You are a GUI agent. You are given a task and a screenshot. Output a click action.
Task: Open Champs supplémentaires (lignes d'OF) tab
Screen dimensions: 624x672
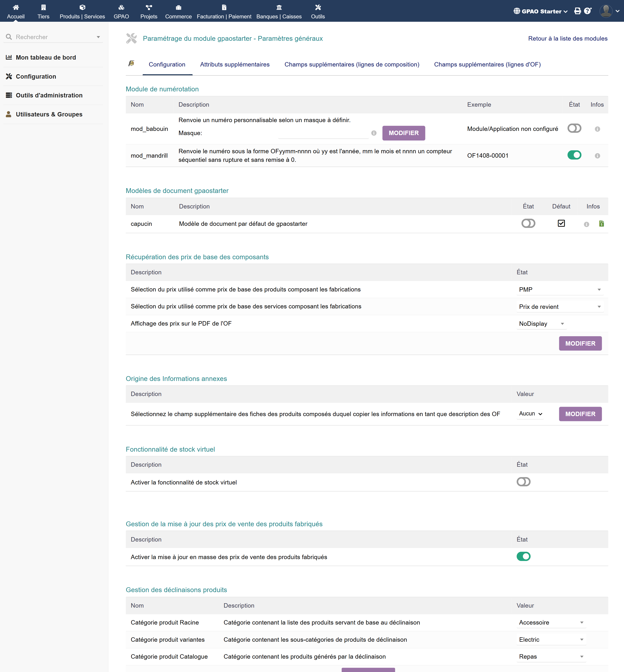click(487, 64)
